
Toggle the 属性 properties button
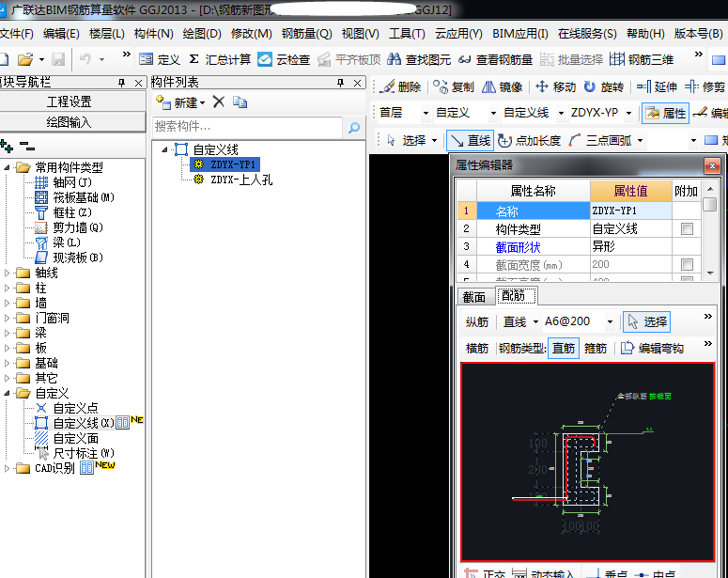pyautogui.click(x=665, y=113)
